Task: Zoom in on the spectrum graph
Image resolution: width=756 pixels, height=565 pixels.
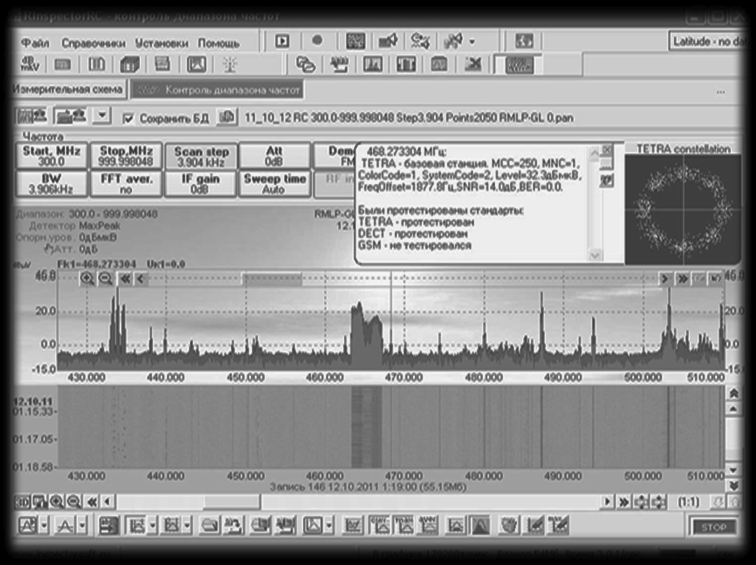Action: [87, 278]
